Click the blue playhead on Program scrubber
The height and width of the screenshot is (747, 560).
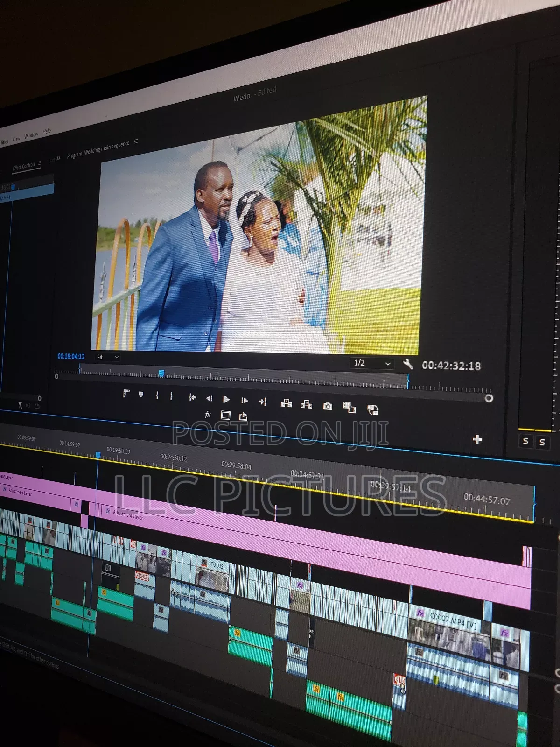coord(161,373)
